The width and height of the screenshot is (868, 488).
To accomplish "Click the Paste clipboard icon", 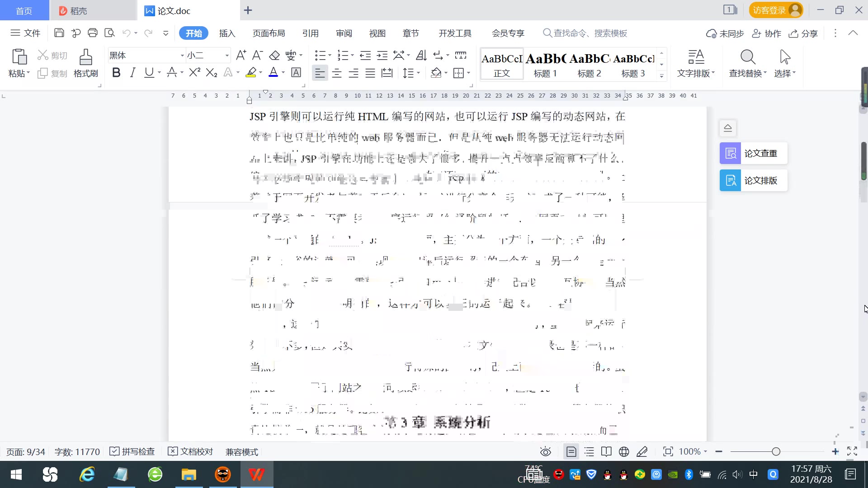I will coord(19,57).
